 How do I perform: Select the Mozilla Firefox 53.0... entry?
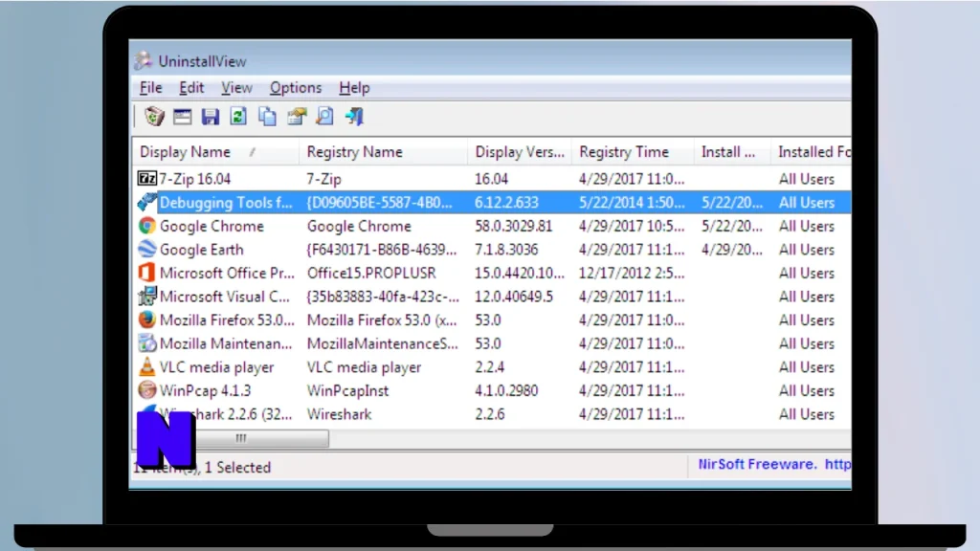(227, 320)
